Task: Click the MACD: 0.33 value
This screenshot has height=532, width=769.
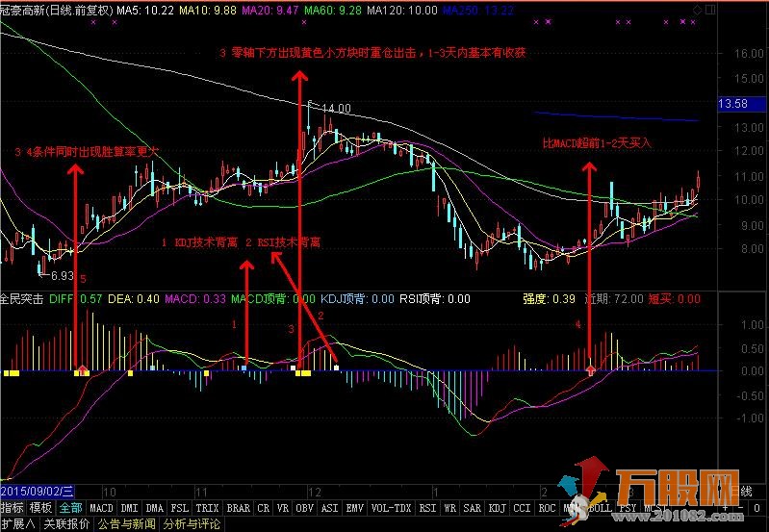Action: (x=195, y=298)
